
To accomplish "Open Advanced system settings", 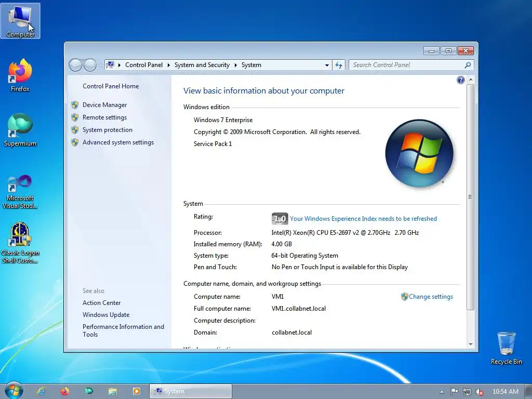I will point(118,142).
